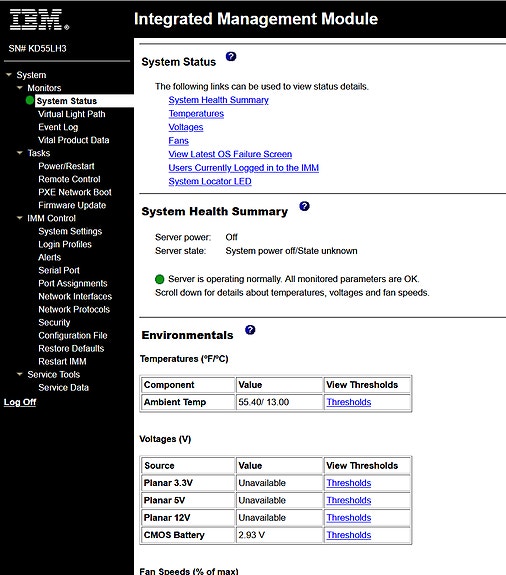This screenshot has width=506, height=575.
Task: Open Thresholds for CMOS Battery
Action: click(x=349, y=535)
